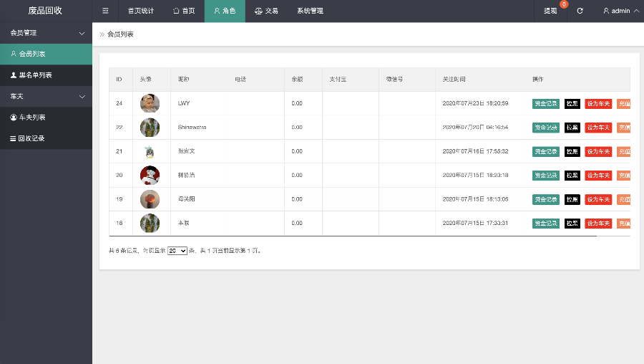Click 设为车夫 button for user ID 21
The width and height of the screenshot is (644, 364).
[x=598, y=151]
